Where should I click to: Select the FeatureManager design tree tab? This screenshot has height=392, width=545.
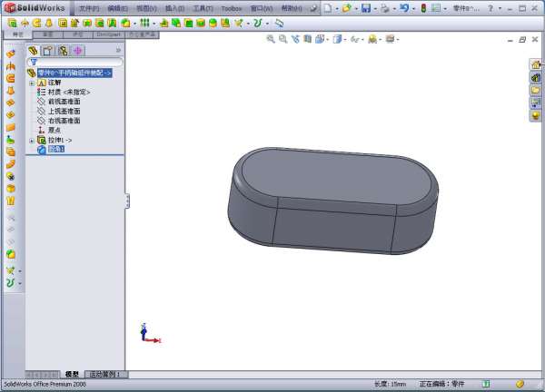point(34,51)
